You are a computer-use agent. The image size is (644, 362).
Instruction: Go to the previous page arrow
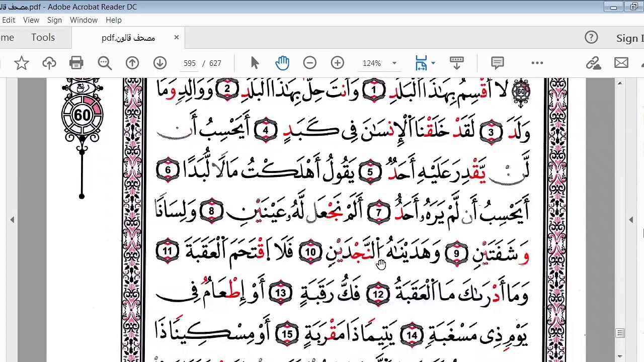point(132,63)
